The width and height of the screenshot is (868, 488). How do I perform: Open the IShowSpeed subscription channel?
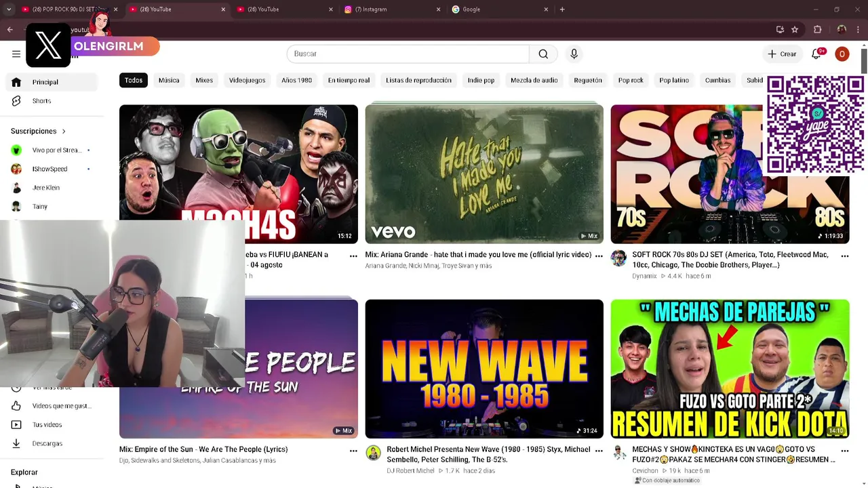[x=50, y=169]
